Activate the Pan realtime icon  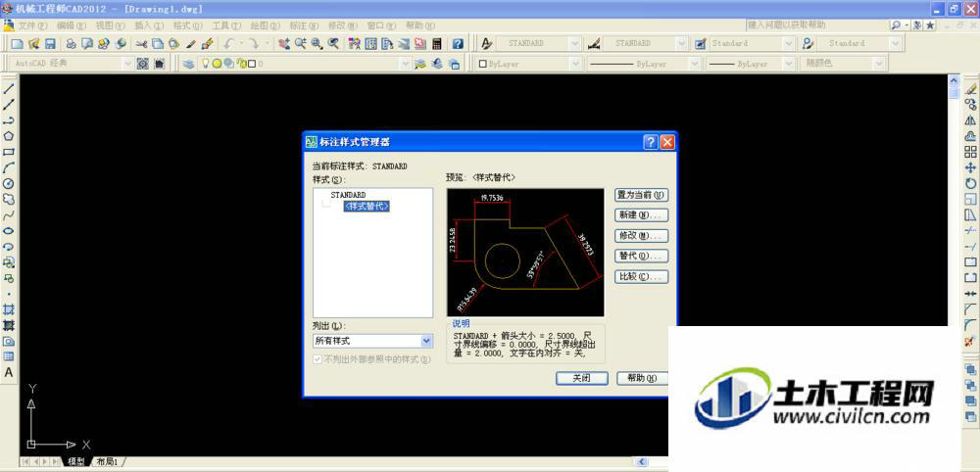284,44
